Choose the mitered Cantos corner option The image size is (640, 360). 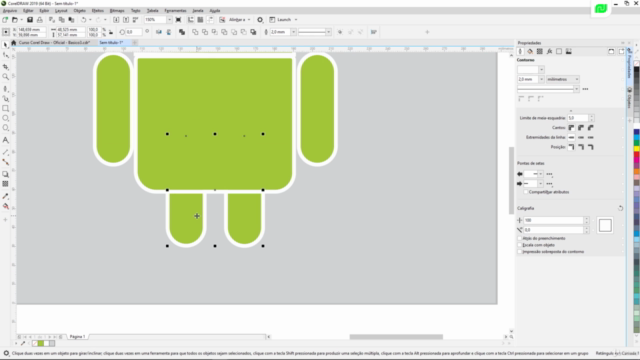click(571, 128)
